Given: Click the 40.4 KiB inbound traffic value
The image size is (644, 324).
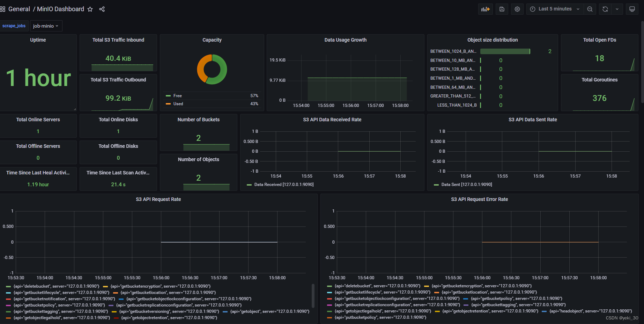Looking at the screenshot, I should (118, 58).
